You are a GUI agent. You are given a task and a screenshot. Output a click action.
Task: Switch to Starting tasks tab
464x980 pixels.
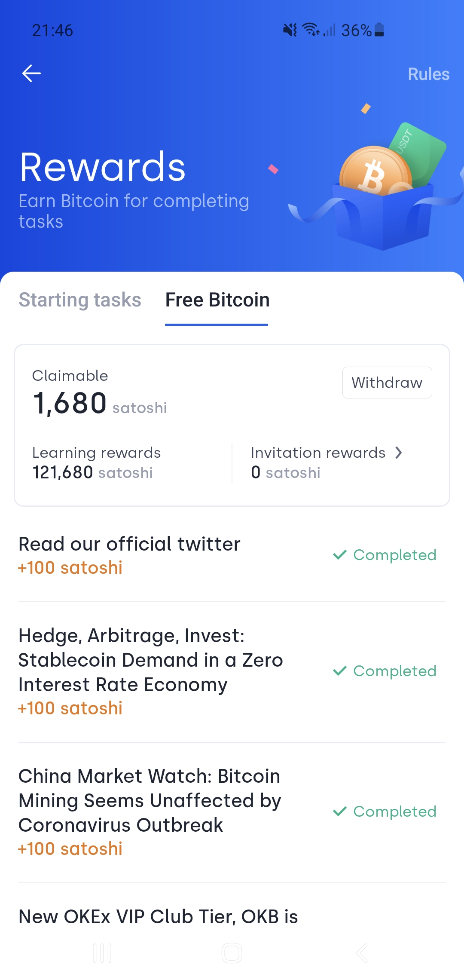point(80,300)
